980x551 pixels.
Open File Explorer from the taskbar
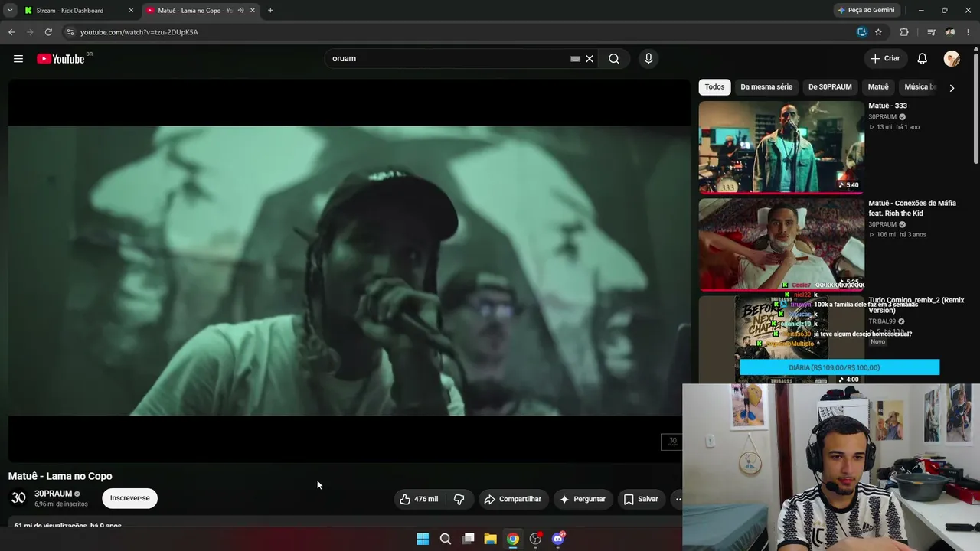[x=491, y=539]
